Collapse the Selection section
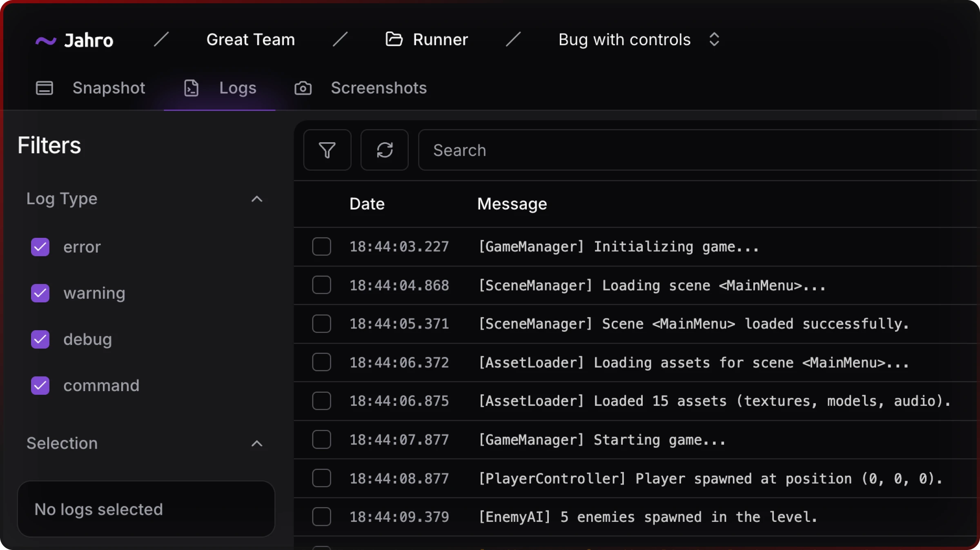Viewport: 980px width, 550px height. point(256,444)
